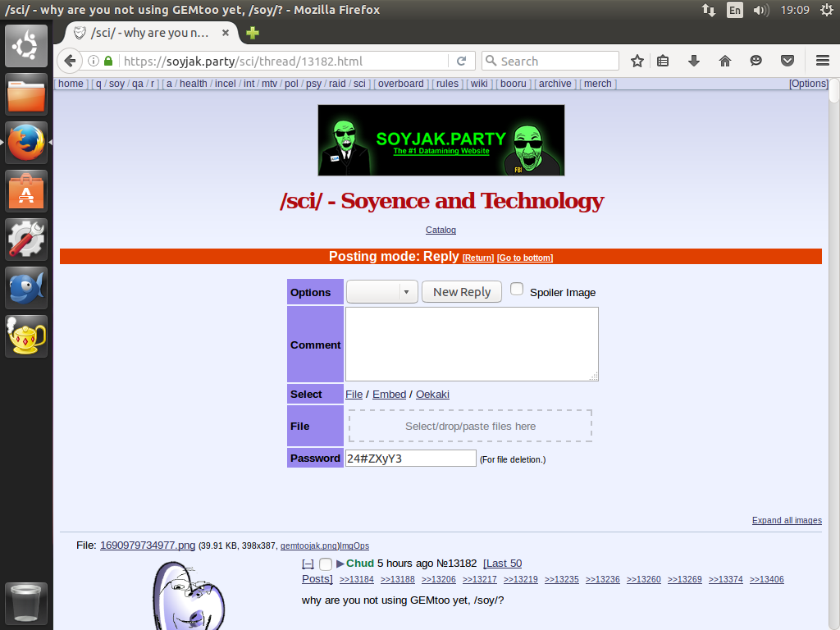Go to the overboard board link
The width and height of the screenshot is (840, 630).
(401, 84)
